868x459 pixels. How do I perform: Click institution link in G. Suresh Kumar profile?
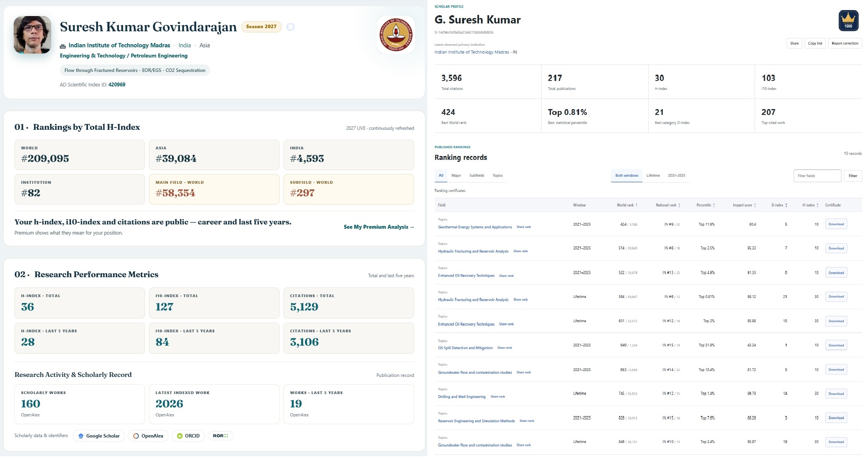coord(472,52)
